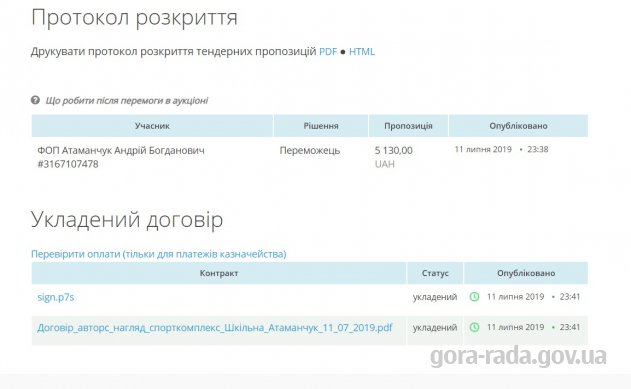Click the clock icon in Договір PDF row
This screenshot has width=631, height=389.
pyautogui.click(x=474, y=327)
